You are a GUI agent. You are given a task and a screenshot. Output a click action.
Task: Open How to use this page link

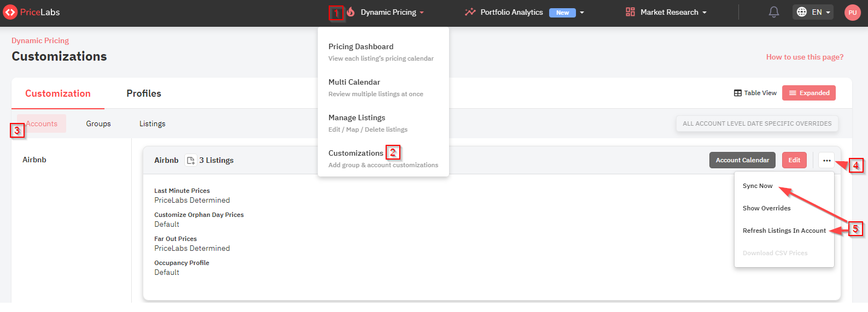click(x=805, y=57)
